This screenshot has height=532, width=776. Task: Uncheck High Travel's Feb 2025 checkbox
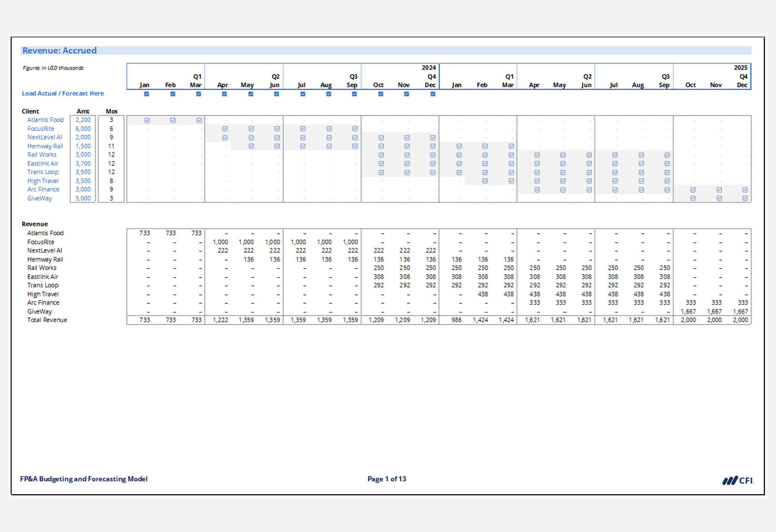click(x=485, y=181)
